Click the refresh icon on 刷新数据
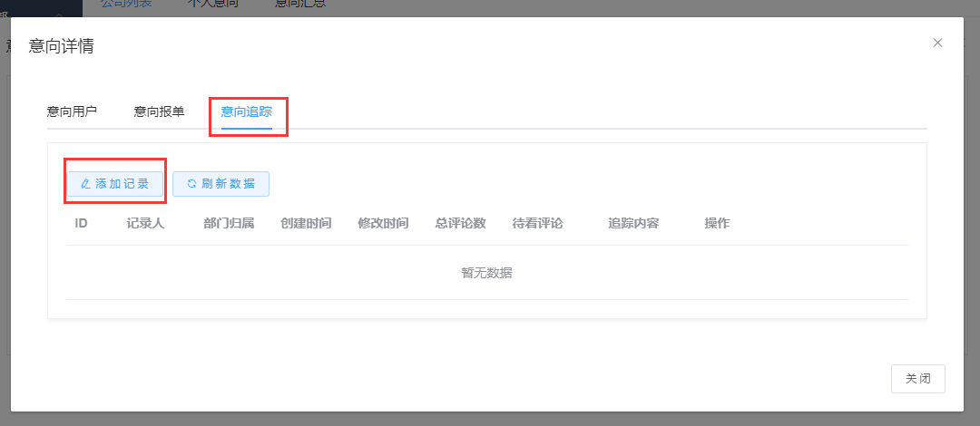The image size is (980, 426). coord(191,184)
